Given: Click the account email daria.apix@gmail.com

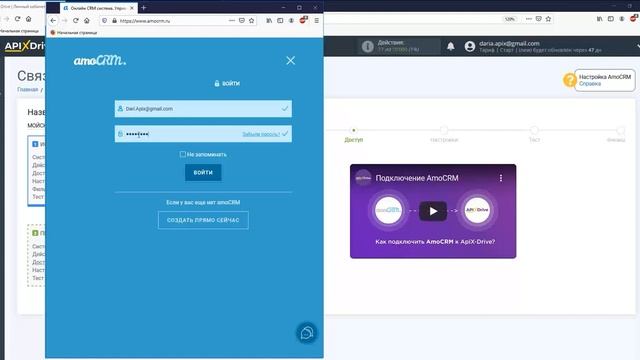Looking at the screenshot, I should click(509, 43).
